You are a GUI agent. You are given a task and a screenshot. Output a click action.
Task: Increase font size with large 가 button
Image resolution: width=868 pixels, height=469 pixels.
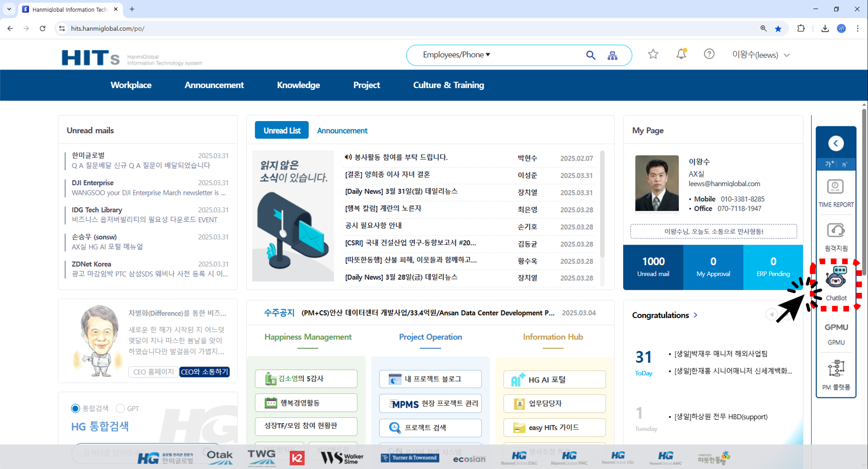point(829,164)
